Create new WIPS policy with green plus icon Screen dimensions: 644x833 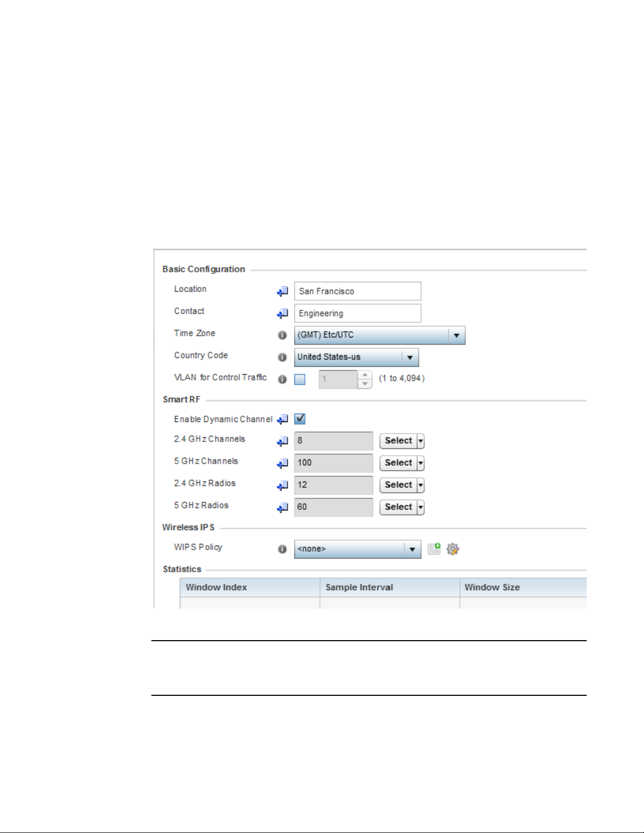point(434,549)
